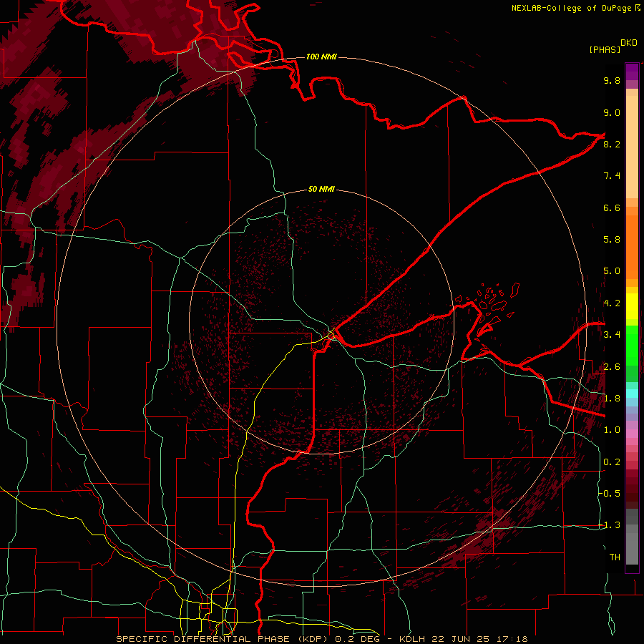Click the 1.8 scale value
Viewport: 644px width, 644px height.
[612, 399]
